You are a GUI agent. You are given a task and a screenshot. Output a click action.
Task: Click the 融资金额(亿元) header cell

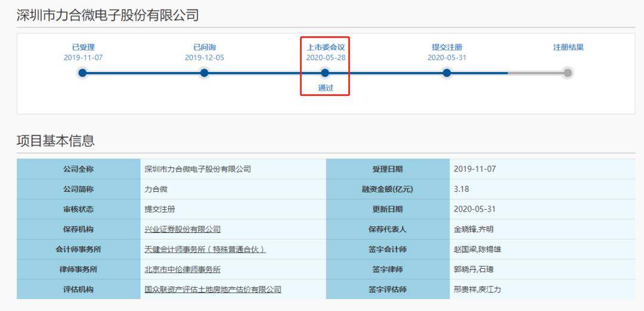tap(388, 189)
